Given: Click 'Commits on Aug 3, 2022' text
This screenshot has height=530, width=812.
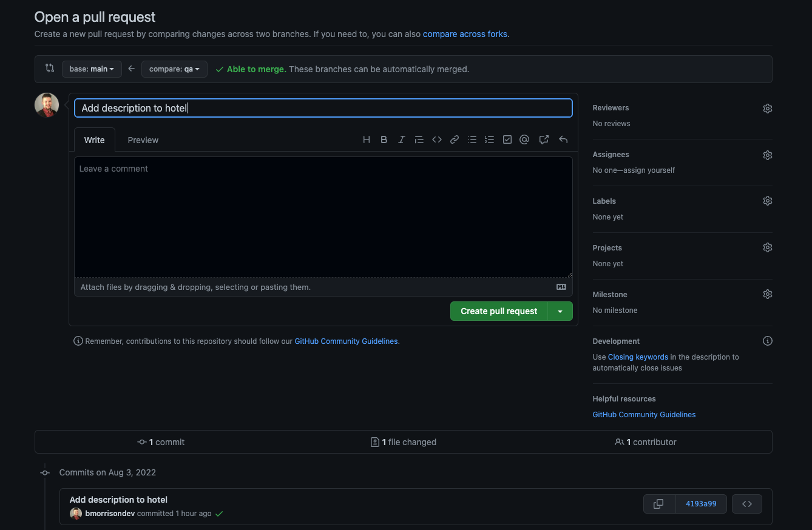Looking at the screenshot, I should [x=107, y=472].
